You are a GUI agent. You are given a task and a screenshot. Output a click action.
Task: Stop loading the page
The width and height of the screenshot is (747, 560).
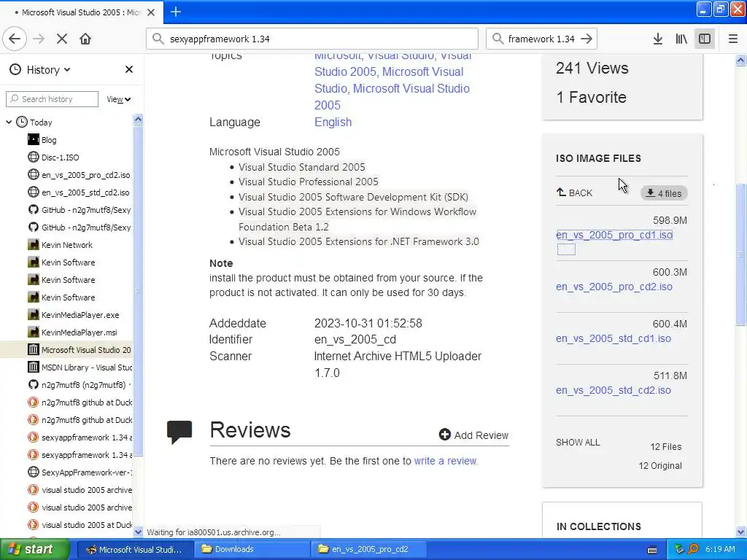62,39
